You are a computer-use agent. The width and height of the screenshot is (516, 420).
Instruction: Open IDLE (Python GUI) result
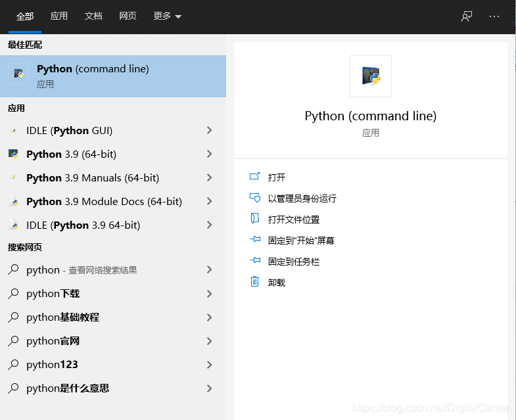pos(113,130)
